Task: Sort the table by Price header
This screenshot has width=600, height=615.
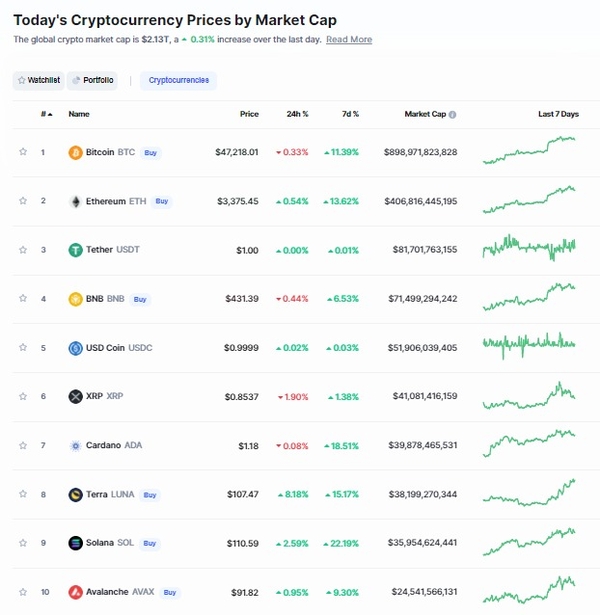Action: pyautogui.click(x=249, y=114)
